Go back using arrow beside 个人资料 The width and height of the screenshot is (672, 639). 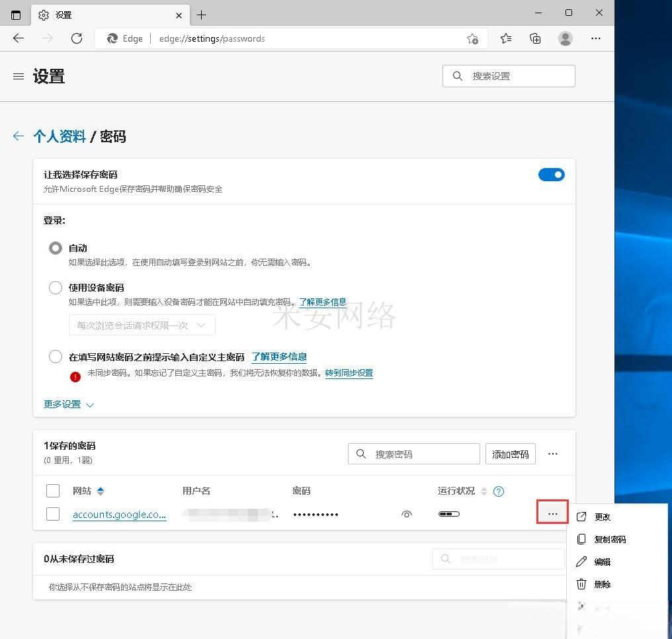coord(19,136)
